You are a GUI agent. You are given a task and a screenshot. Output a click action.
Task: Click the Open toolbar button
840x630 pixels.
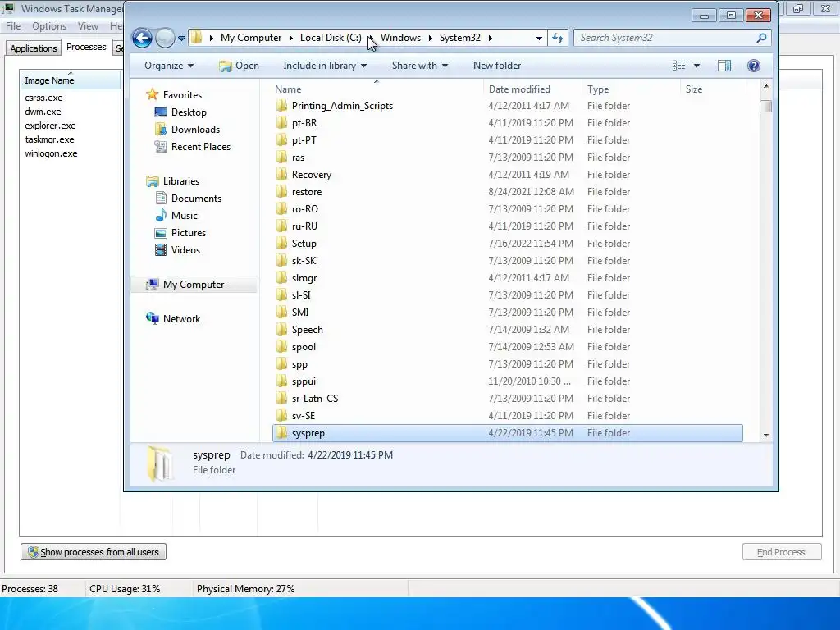coord(239,66)
